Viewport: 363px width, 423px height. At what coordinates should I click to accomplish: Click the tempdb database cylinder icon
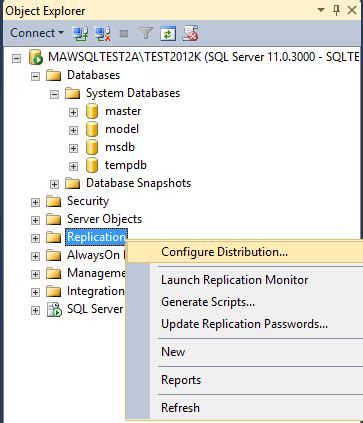click(92, 165)
